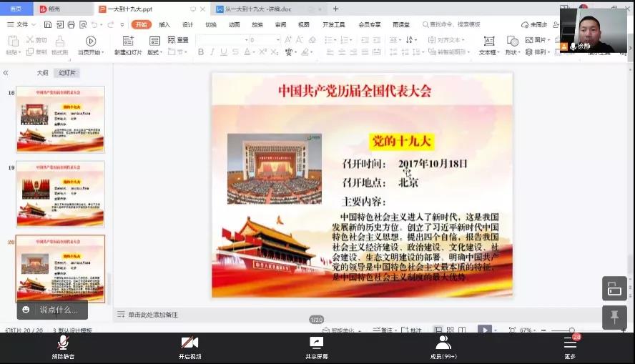Viewport: 635px width, 364px height.
Task: Switch to the Design (设计) tab
Action: click(187, 25)
